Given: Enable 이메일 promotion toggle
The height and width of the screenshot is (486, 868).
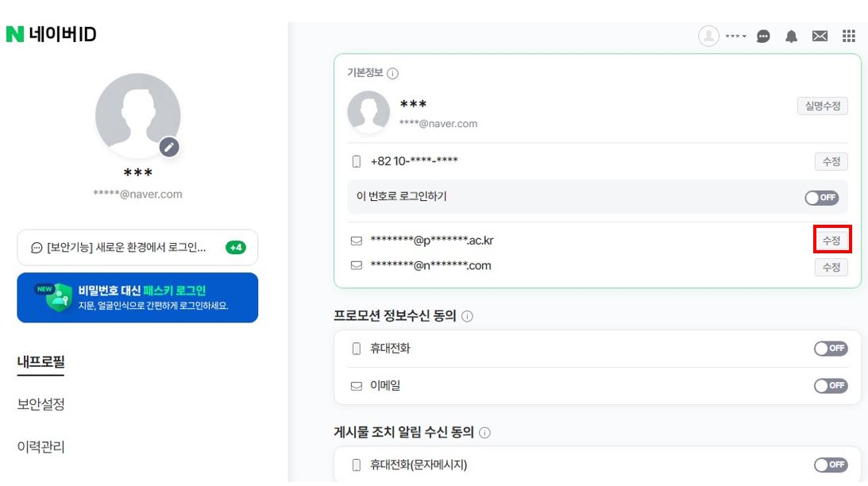Looking at the screenshot, I should tap(831, 386).
